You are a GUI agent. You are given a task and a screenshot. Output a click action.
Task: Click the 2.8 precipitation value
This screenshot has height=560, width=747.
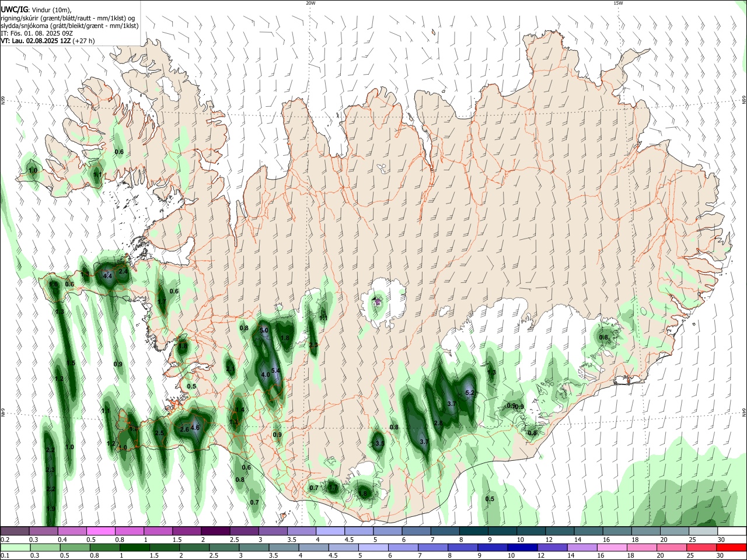click(x=438, y=423)
